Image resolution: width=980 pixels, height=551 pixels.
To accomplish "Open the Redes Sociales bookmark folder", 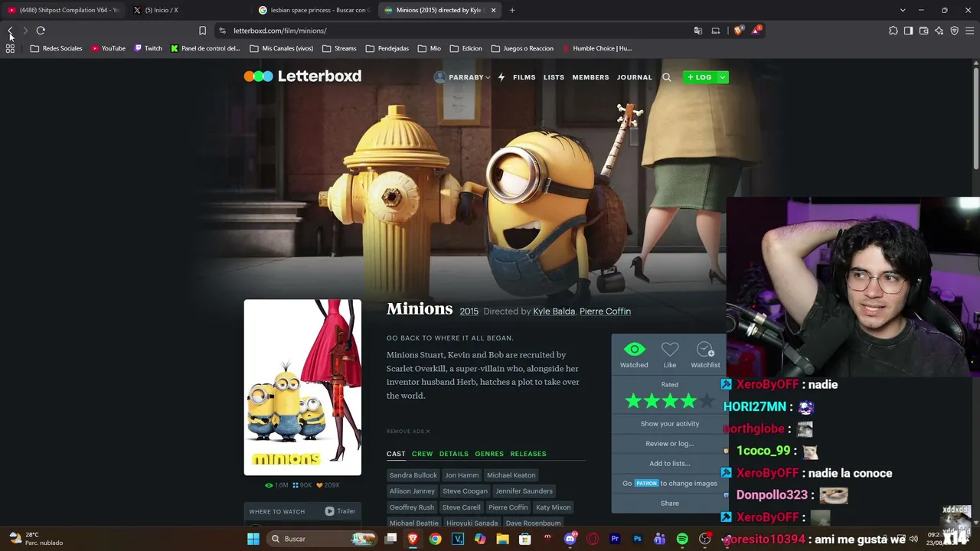I will [56, 48].
